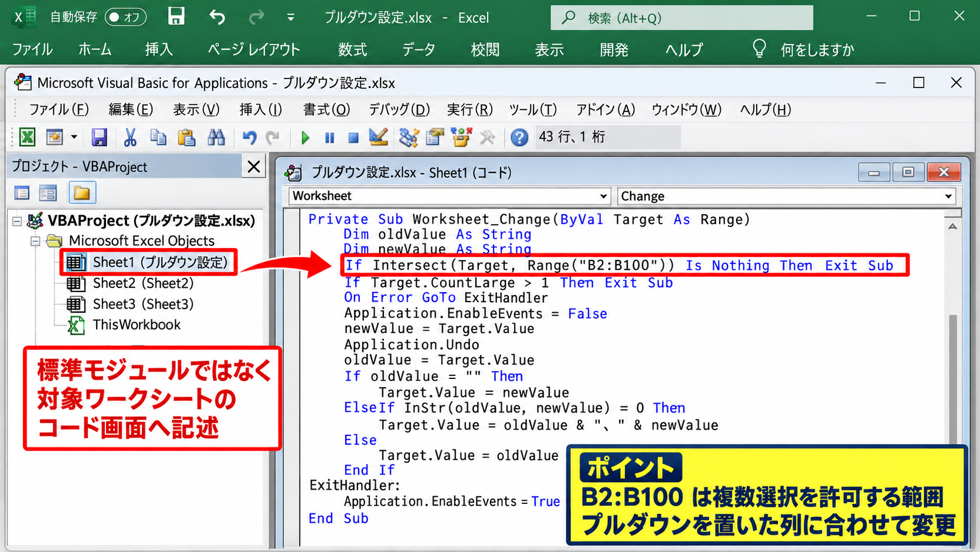Toggle Folders button in project pane
This screenshot has width=980, height=552.
[82, 192]
